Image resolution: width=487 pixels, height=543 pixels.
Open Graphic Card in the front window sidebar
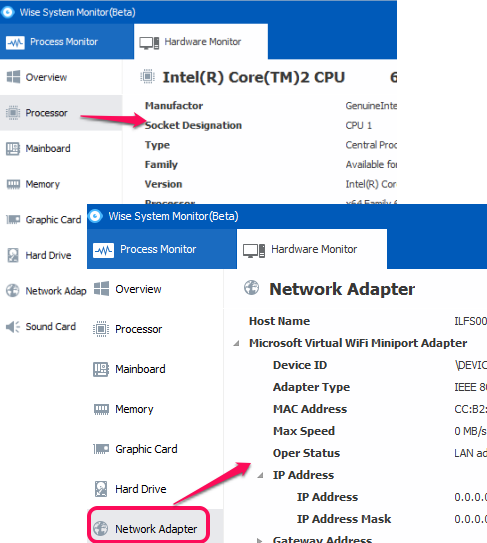(155, 449)
